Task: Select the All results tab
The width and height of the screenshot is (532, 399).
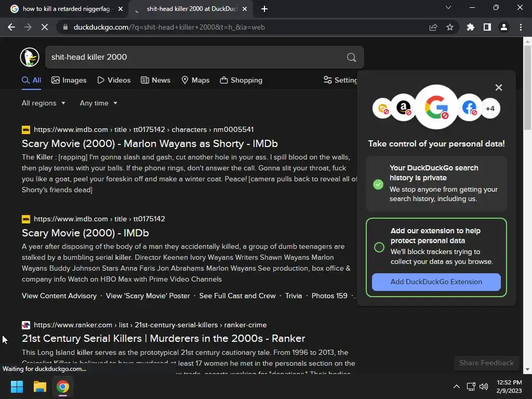Action: [31, 80]
